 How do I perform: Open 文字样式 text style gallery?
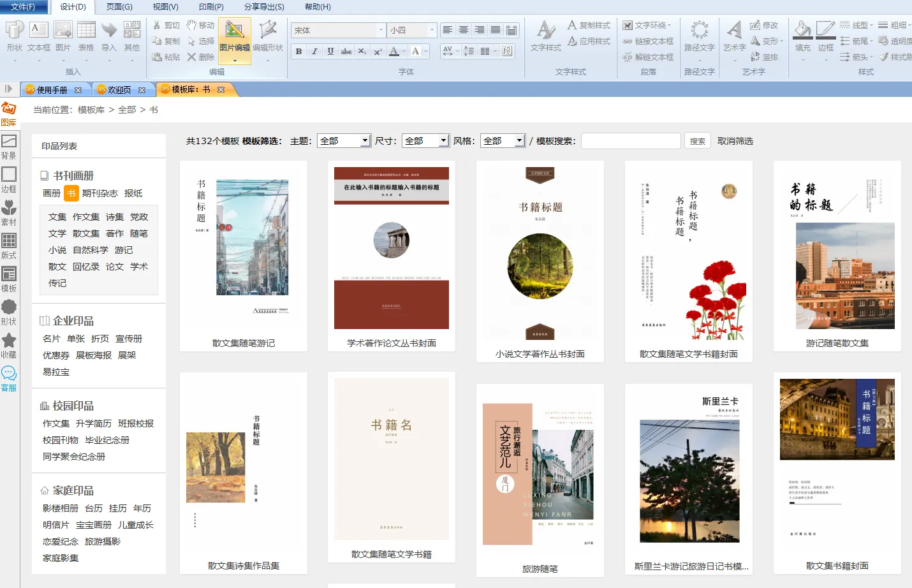point(546,37)
